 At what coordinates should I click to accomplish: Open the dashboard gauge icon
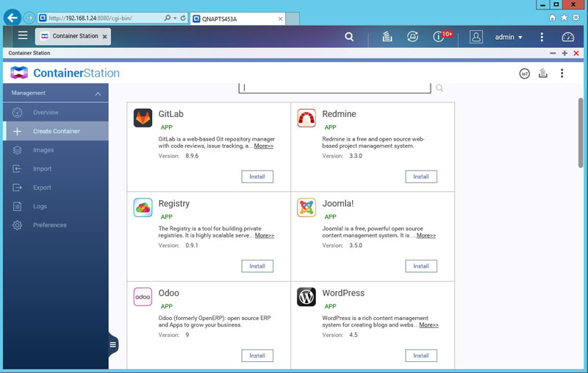click(x=567, y=37)
